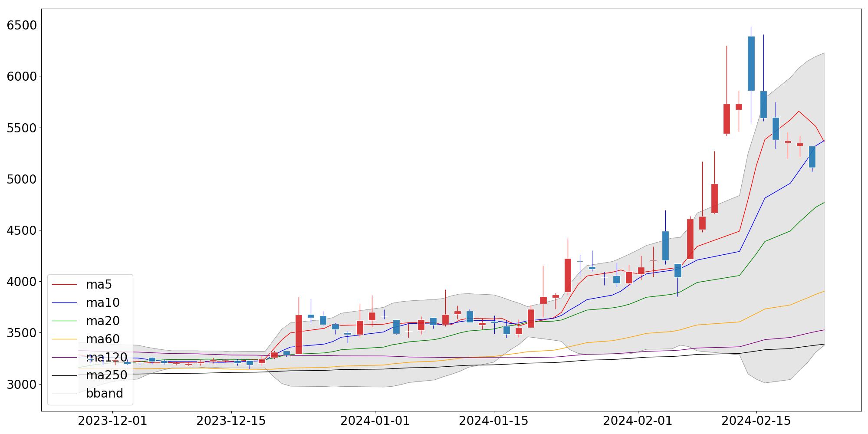The height and width of the screenshot is (434, 868).
Task: Click the last blue candlestick at chart's right end
Action: pyautogui.click(x=812, y=157)
